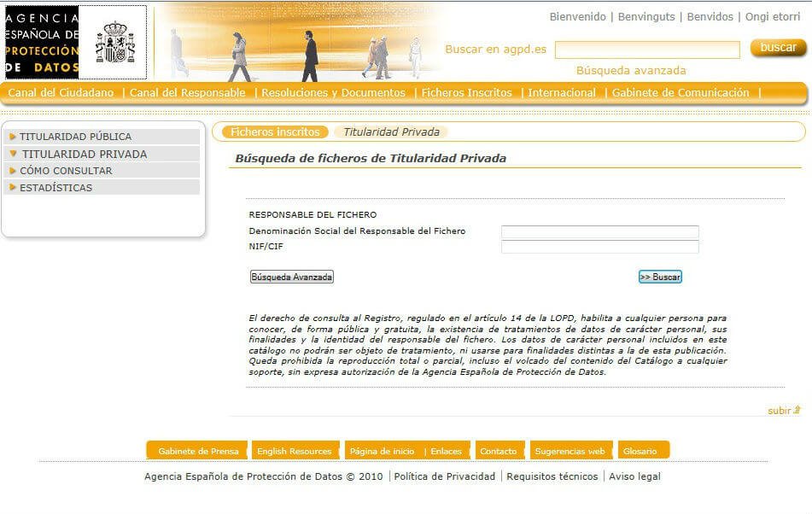Click the orange buscar button
This screenshot has width=812, height=514.
[x=779, y=48]
